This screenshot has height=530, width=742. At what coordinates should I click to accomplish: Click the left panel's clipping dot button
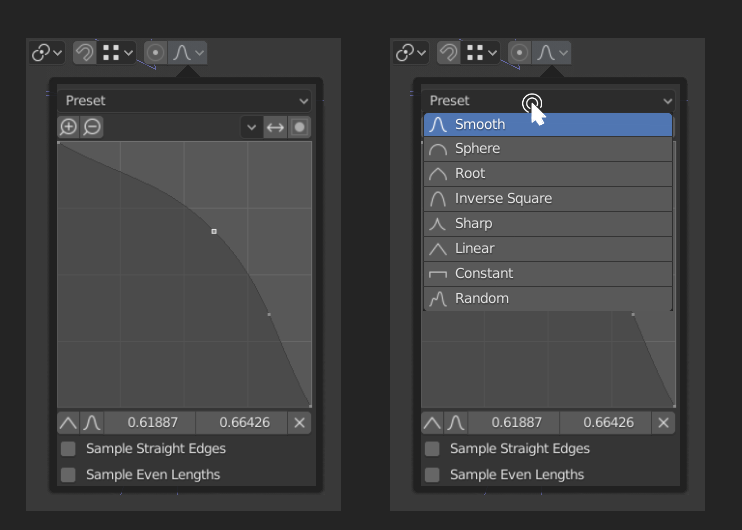pyautogui.click(x=300, y=127)
